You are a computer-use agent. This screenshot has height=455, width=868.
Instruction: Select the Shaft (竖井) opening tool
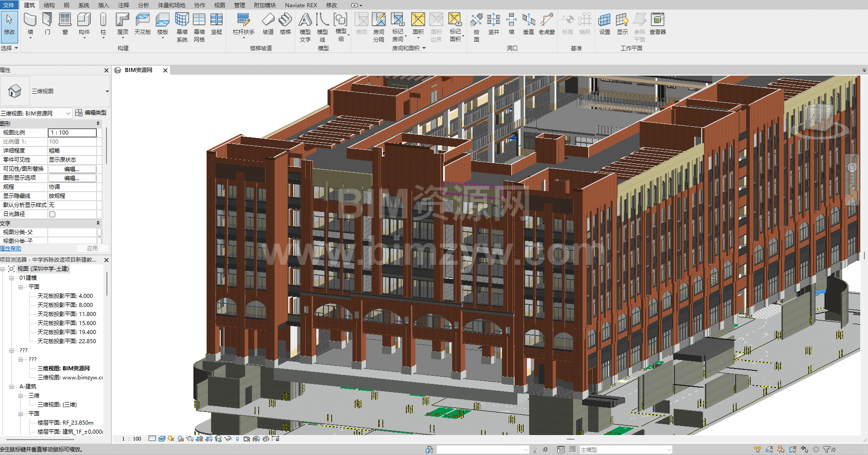494,24
